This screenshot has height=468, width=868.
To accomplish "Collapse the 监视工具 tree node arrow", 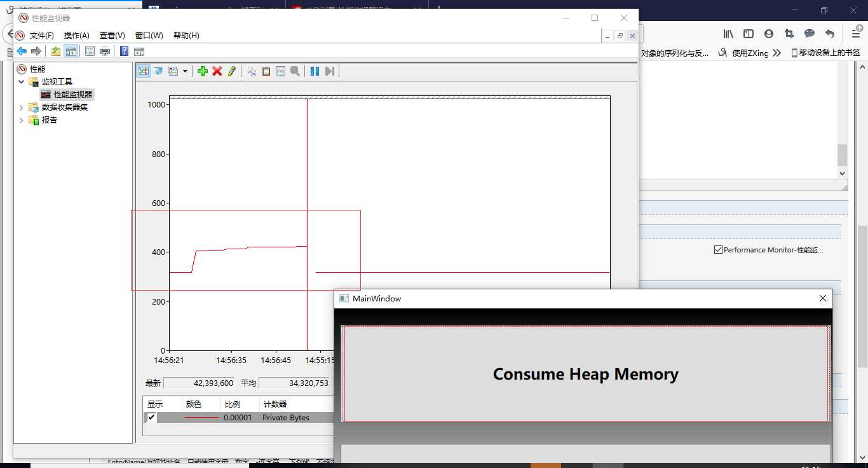I will pos(21,81).
